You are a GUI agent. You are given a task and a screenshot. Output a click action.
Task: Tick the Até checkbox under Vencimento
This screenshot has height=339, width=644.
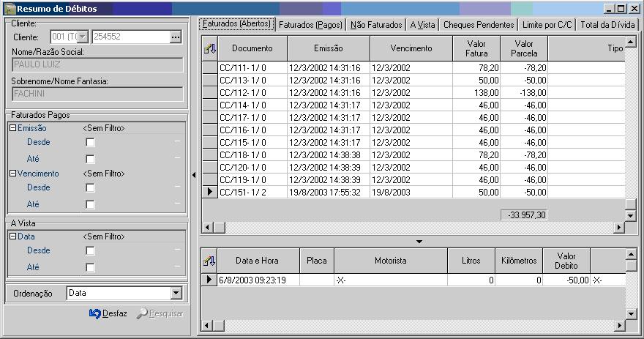[90, 204]
